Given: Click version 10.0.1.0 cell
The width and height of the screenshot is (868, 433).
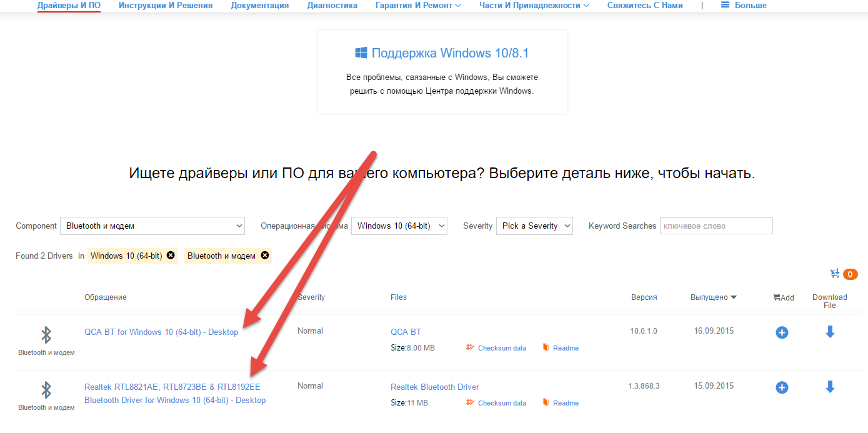Looking at the screenshot, I should click(x=644, y=331).
